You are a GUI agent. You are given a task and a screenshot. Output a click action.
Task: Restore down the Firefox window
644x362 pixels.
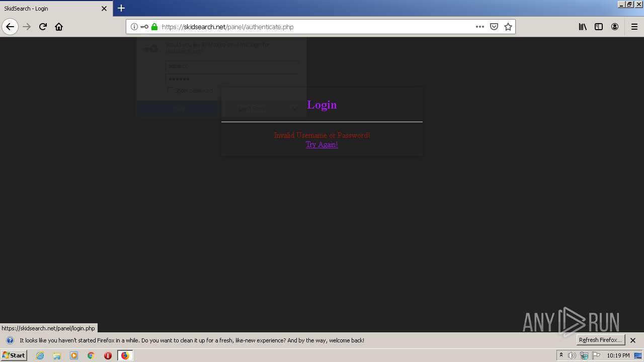point(630,4)
